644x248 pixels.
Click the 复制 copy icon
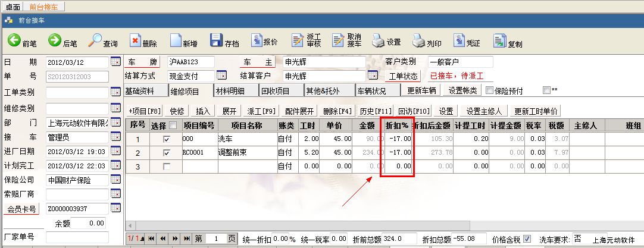[x=499, y=41]
